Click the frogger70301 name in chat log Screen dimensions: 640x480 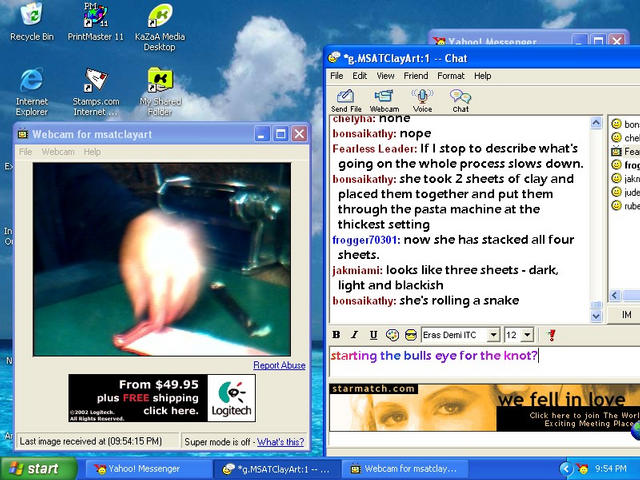click(365, 240)
